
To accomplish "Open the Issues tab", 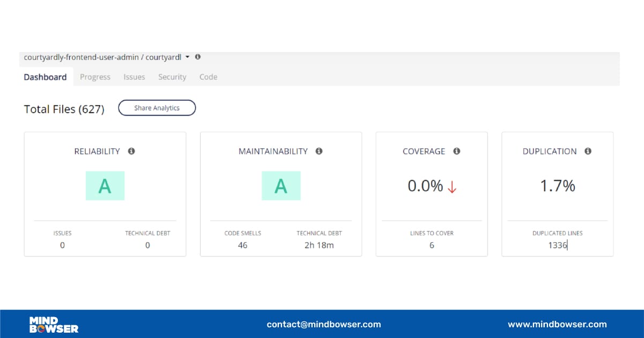I will click(134, 77).
